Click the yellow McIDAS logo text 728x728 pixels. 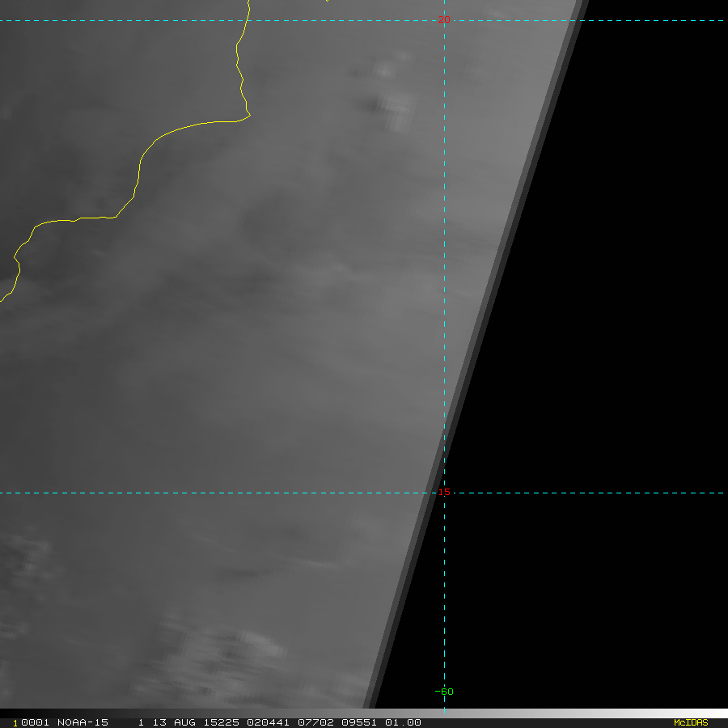coord(690,722)
